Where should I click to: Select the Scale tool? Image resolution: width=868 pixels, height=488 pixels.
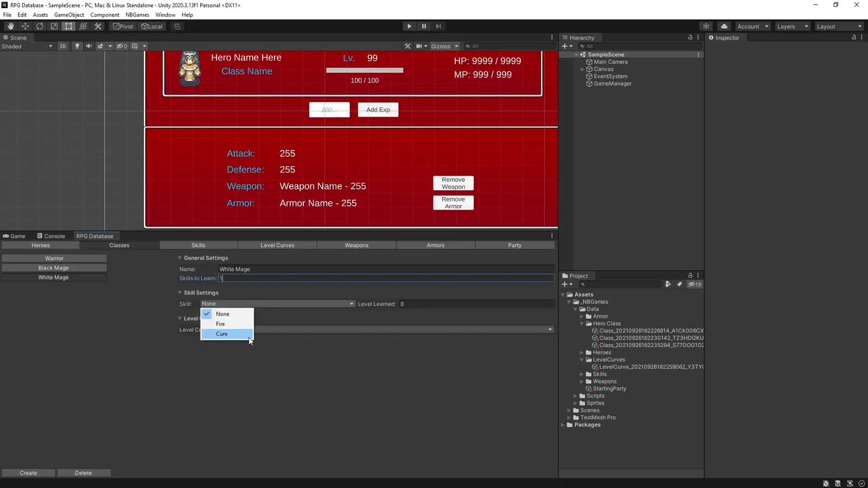point(54,26)
